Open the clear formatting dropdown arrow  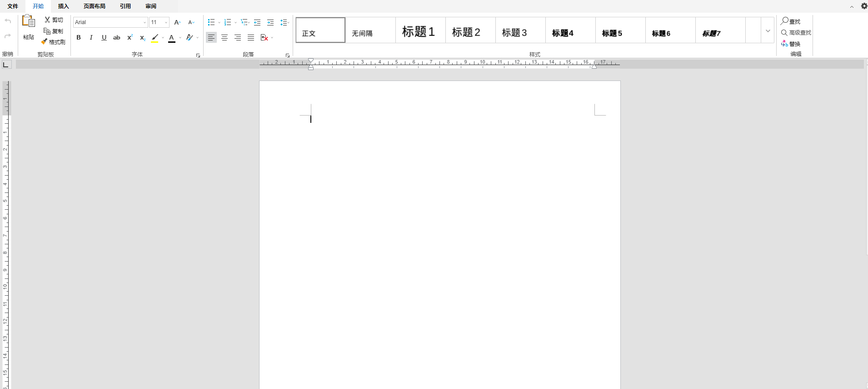click(198, 38)
